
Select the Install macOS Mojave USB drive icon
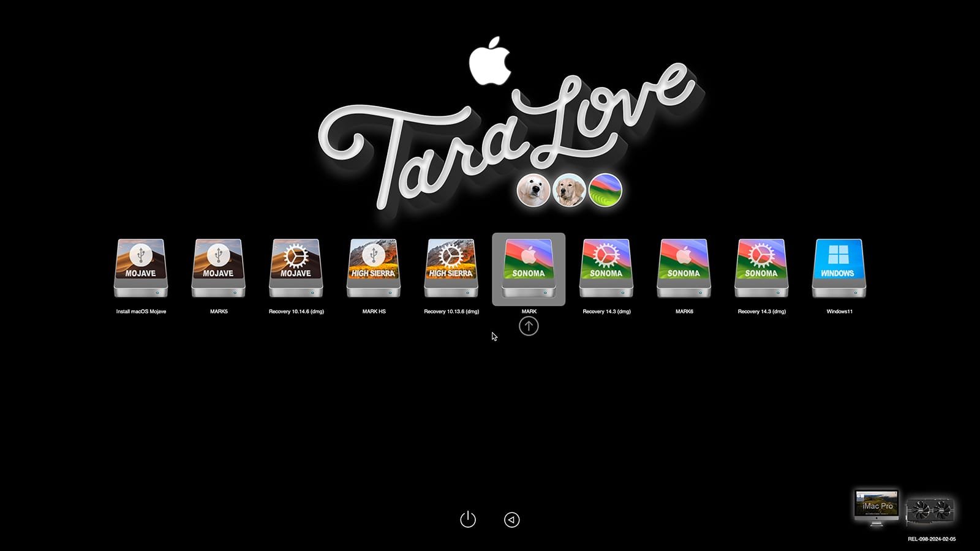141,268
